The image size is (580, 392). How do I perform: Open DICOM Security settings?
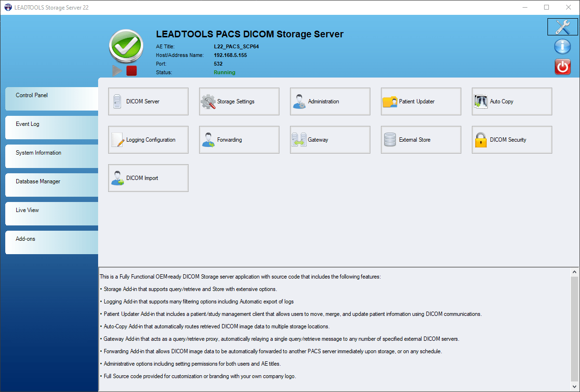click(x=512, y=139)
